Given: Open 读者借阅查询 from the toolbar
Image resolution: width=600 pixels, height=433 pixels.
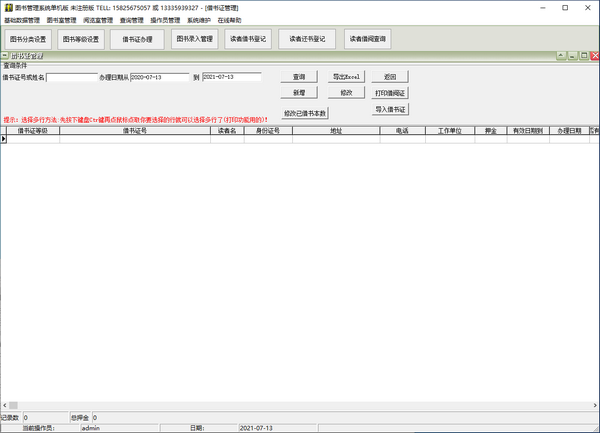Looking at the screenshot, I should pyautogui.click(x=368, y=39).
